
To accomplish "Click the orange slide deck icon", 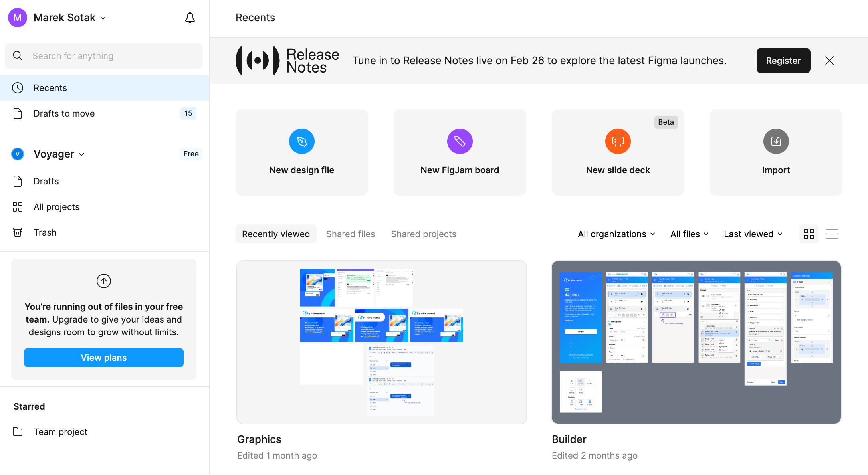I will [x=618, y=141].
